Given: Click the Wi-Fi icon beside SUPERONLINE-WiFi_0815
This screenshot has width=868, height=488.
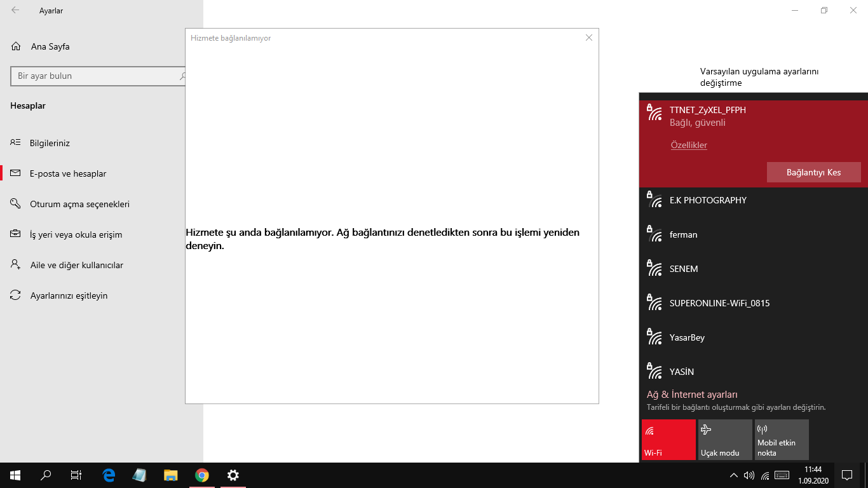Looking at the screenshot, I should (x=654, y=302).
